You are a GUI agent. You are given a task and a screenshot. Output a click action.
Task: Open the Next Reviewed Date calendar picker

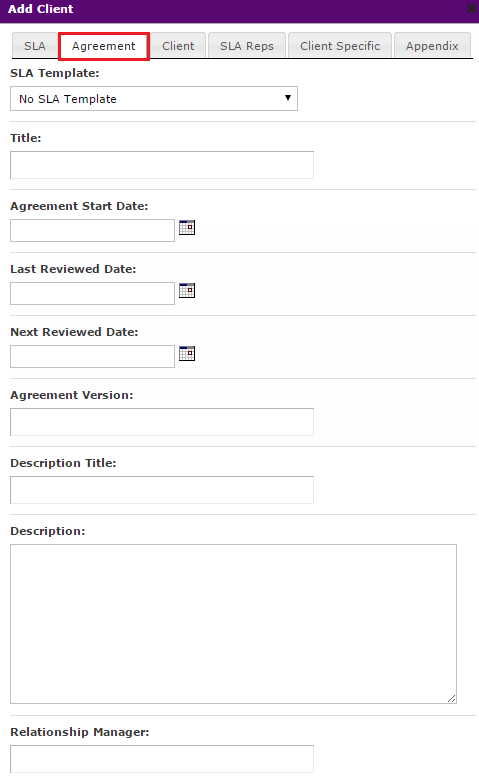tap(187, 354)
